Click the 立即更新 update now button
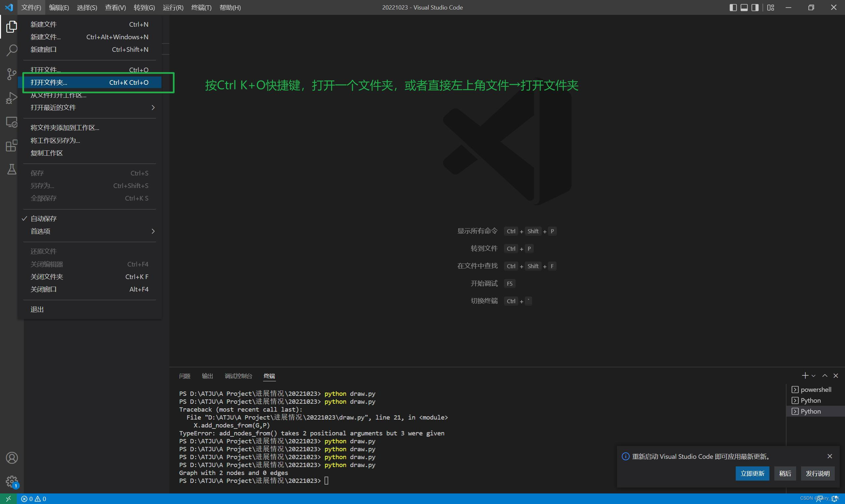 point(752,473)
